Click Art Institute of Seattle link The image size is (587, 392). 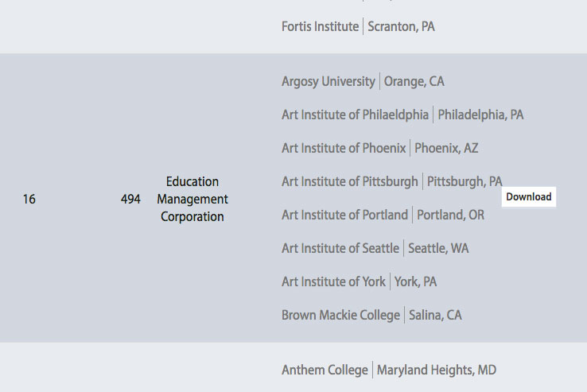pos(340,248)
